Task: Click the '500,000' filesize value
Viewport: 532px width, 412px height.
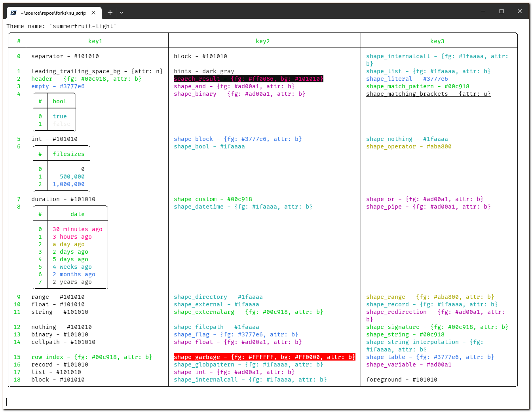Action: (x=72, y=177)
